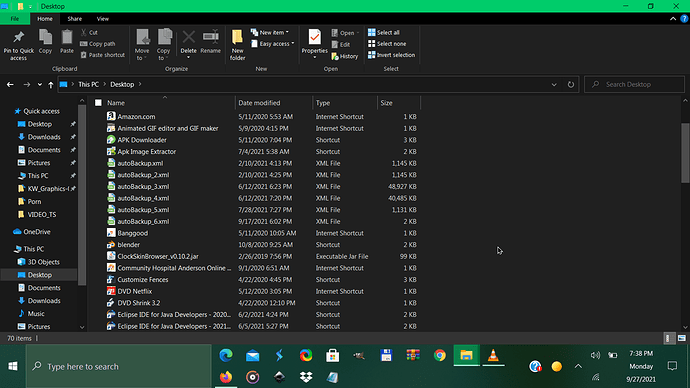
Task: Go up one folder level arrow
Action: pos(51,84)
